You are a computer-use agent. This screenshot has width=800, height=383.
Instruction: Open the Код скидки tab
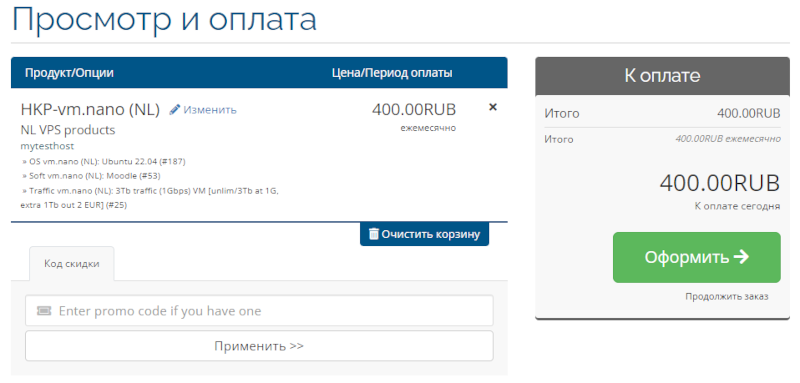tap(71, 264)
